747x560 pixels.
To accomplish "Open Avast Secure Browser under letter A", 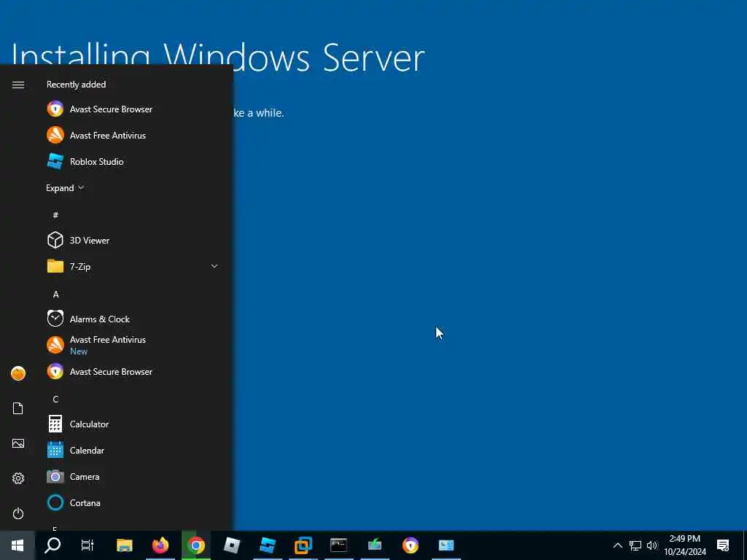I will [x=134, y=371].
